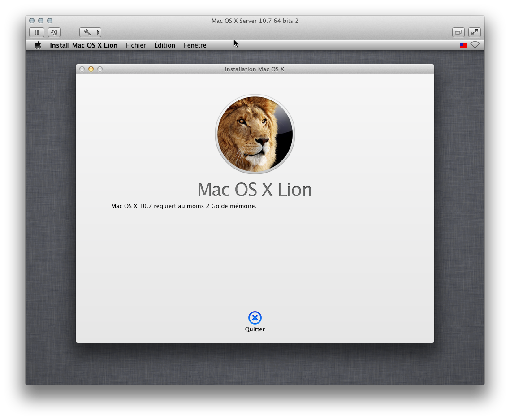510x420 pixels.
Task: Minimize the virtual machine window
Action: point(41,21)
